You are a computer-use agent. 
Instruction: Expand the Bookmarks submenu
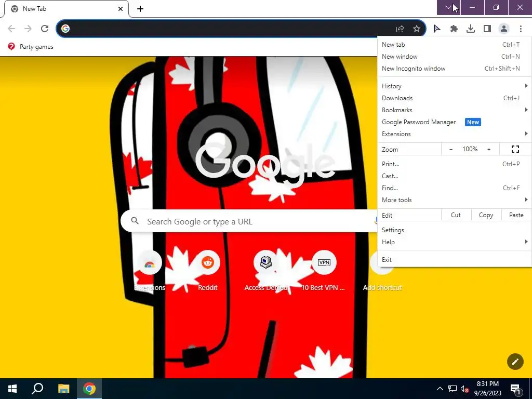click(454, 110)
